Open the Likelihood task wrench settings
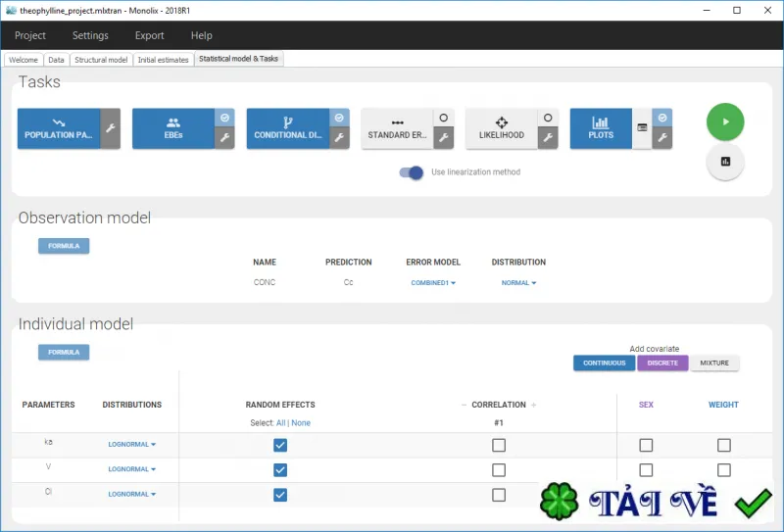The width and height of the screenshot is (784, 532). 548,137
